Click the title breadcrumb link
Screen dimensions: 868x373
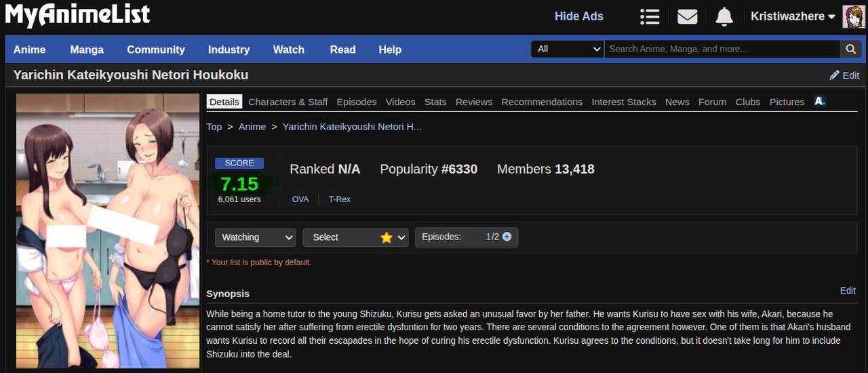coord(352,127)
